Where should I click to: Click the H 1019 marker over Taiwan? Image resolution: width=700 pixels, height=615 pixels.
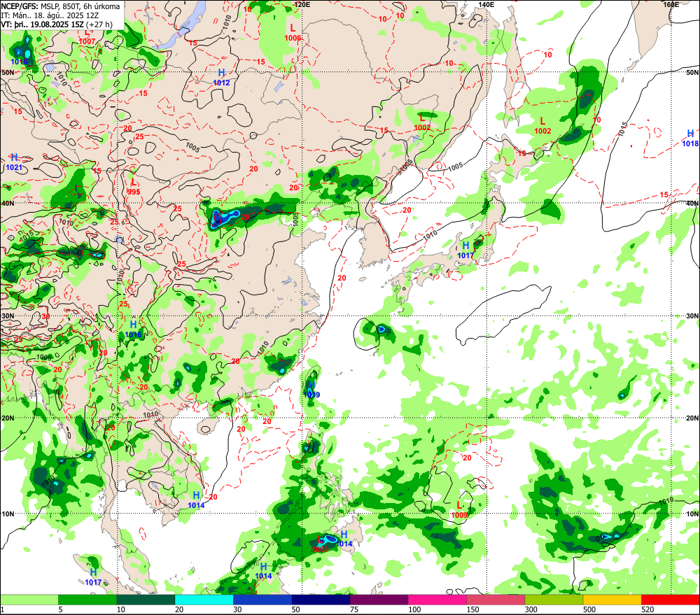coord(311,390)
